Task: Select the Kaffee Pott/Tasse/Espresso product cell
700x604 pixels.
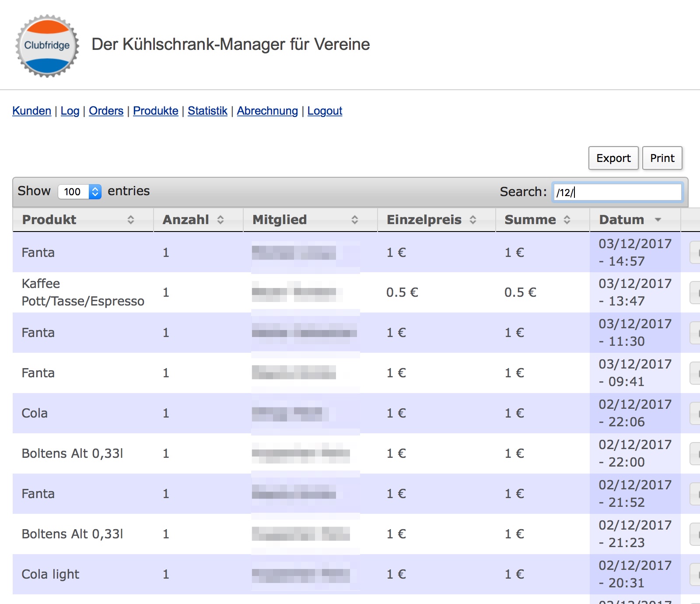Action: coord(83,292)
